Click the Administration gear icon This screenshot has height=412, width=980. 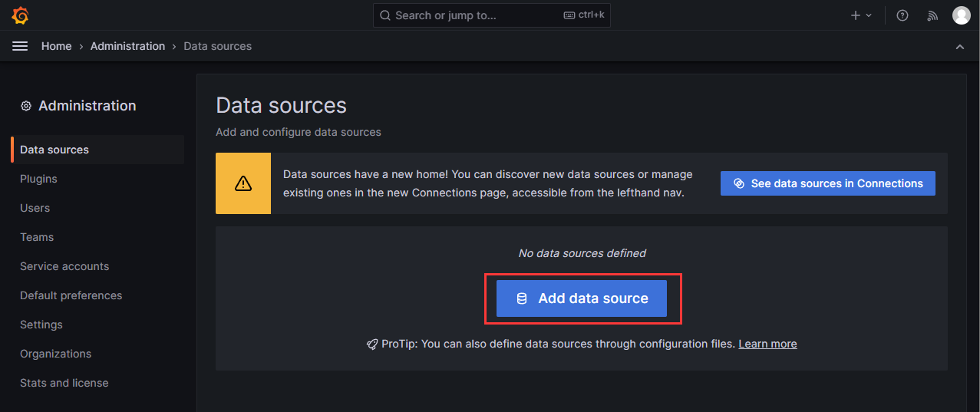coord(26,106)
